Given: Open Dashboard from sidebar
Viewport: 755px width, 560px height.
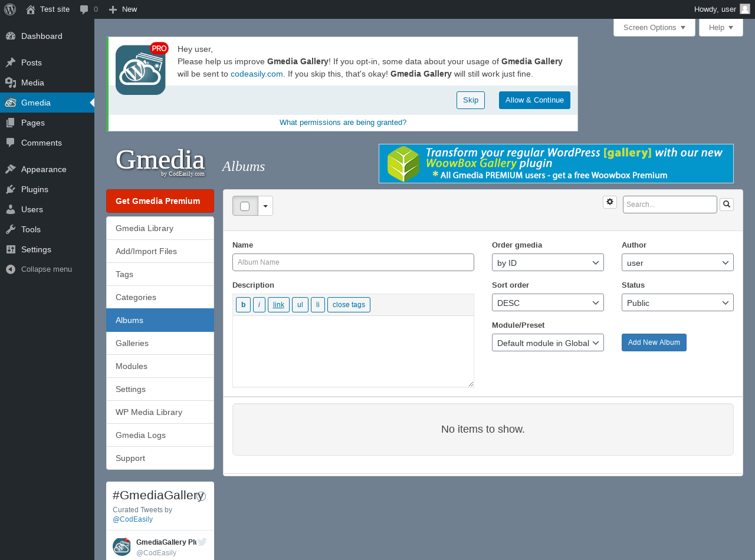Looking at the screenshot, I should pos(47,36).
